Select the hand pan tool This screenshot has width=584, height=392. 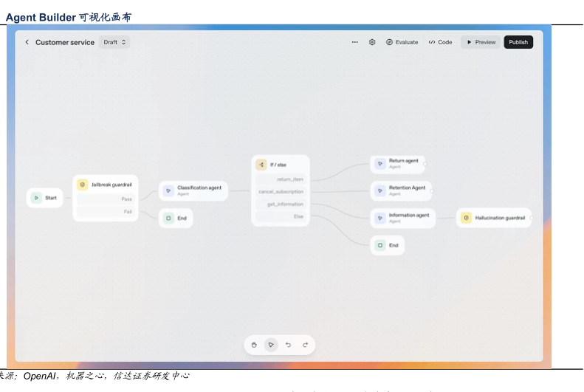(254, 345)
